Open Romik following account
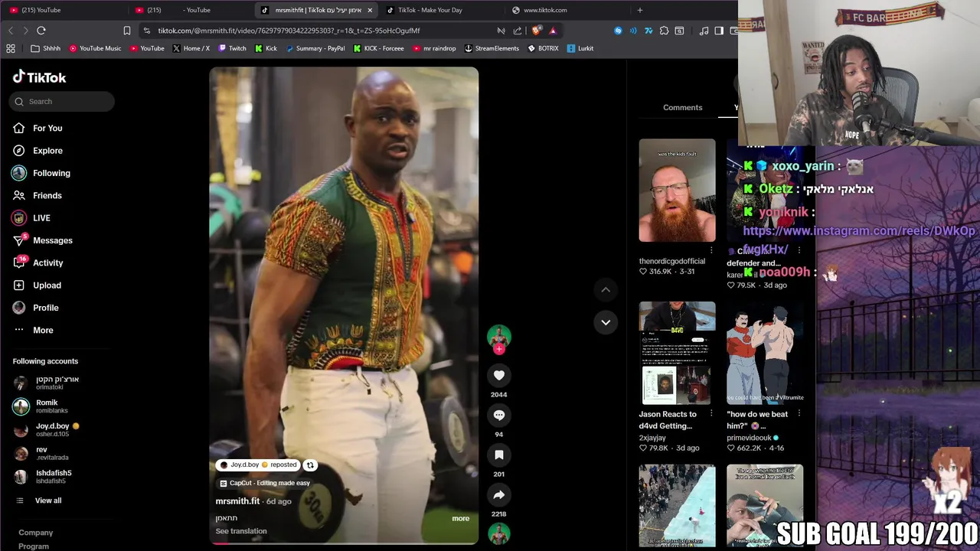 [47, 406]
